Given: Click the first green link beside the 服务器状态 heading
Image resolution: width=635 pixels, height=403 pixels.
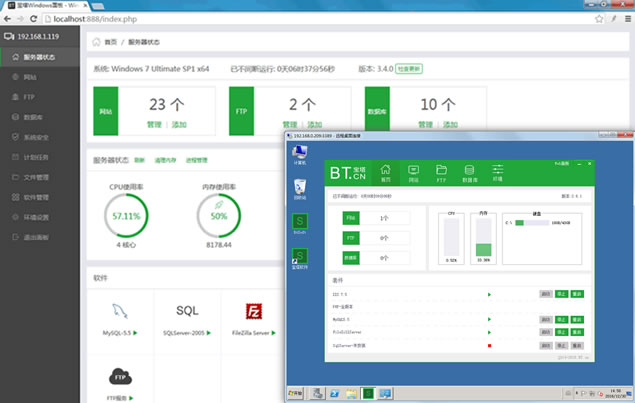Looking at the screenshot, I should [x=139, y=160].
